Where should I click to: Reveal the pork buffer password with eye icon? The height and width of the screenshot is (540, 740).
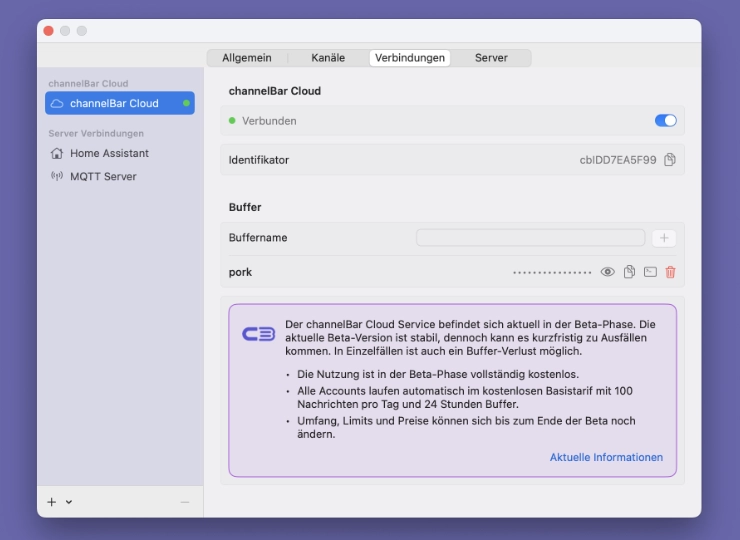click(x=607, y=272)
